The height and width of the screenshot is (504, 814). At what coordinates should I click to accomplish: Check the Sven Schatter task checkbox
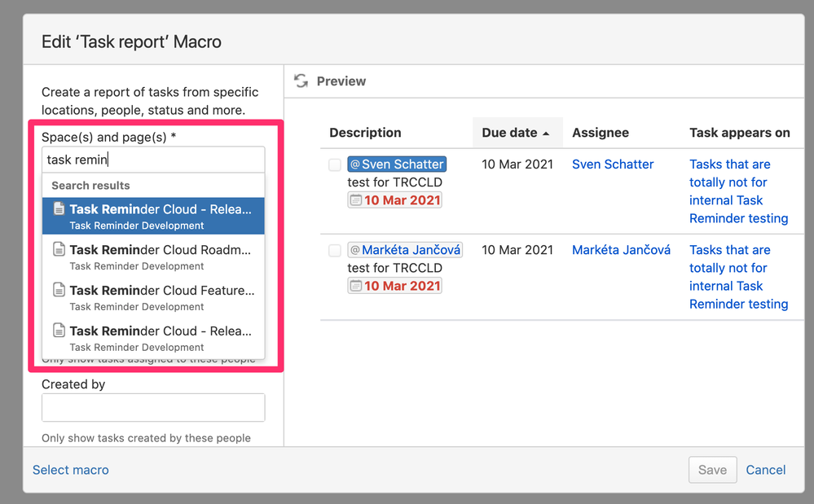335,165
